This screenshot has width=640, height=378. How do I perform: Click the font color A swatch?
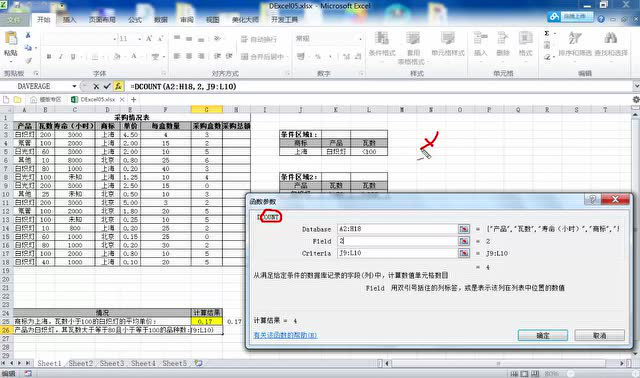[134, 56]
